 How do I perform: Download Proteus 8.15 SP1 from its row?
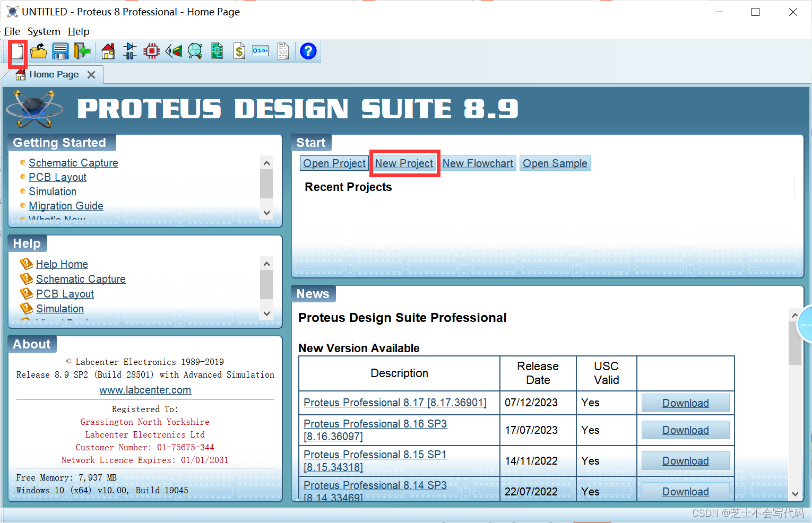click(x=685, y=461)
